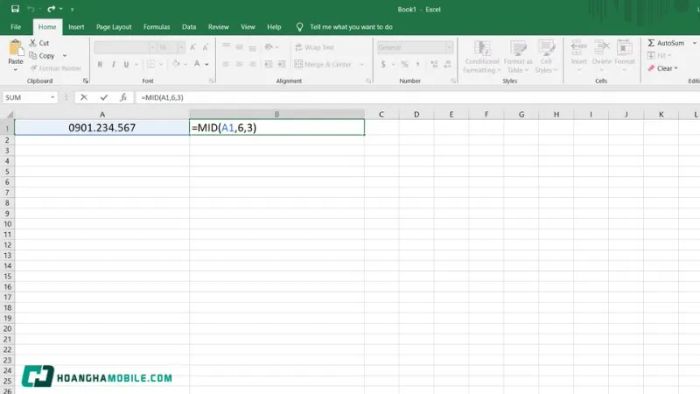700x394 pixels.
Task: Open the Help tab
Action: (274, 27)
